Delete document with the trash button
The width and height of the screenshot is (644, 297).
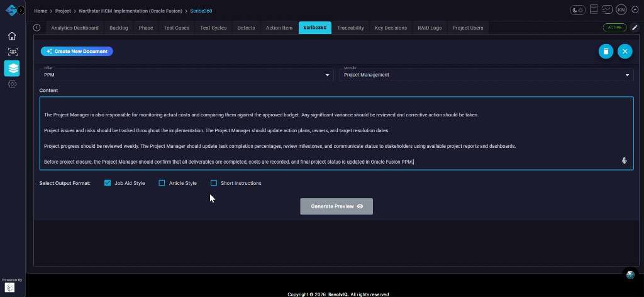[x=606, y=52]
